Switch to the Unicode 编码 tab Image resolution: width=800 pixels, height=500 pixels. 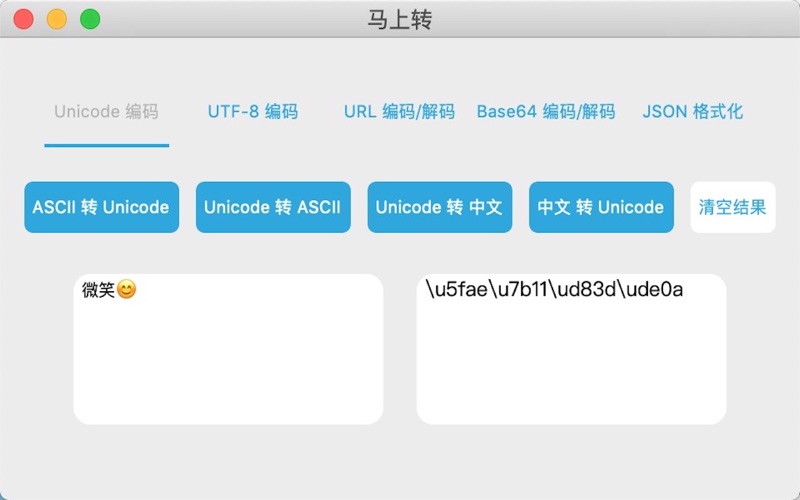[x=106, y=111]
